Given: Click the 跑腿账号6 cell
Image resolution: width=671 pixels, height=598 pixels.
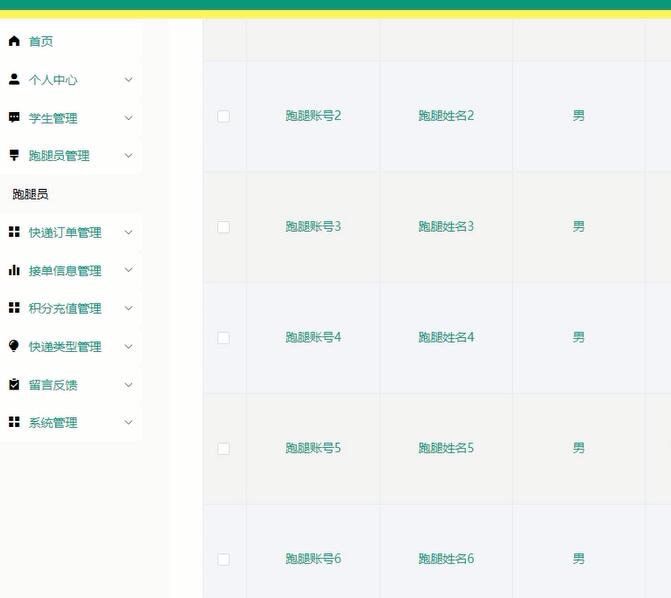Looking at the screenshot, I should click(x=313, y=559).
